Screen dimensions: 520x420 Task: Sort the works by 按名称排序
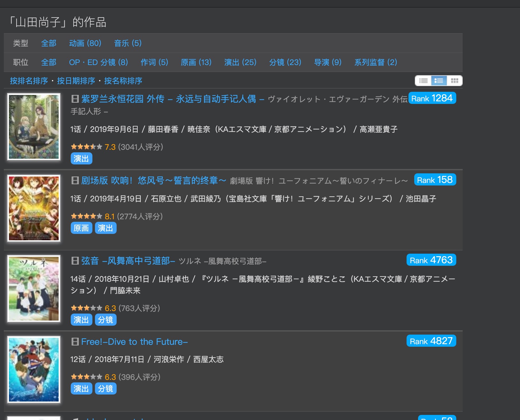click(123, 81)
